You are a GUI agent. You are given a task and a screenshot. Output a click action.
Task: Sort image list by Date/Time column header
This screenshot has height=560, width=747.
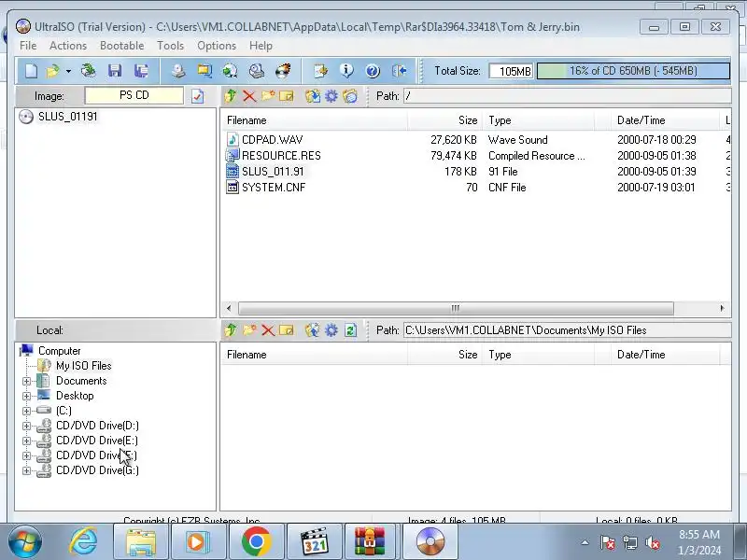(x=665, y=120)
